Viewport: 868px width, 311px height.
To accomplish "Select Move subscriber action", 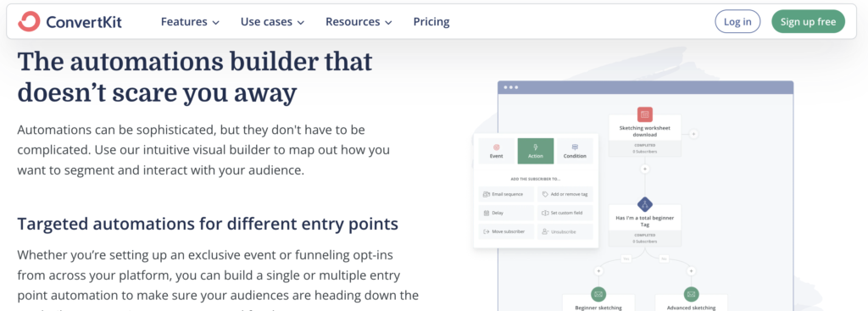I will 507,231.
